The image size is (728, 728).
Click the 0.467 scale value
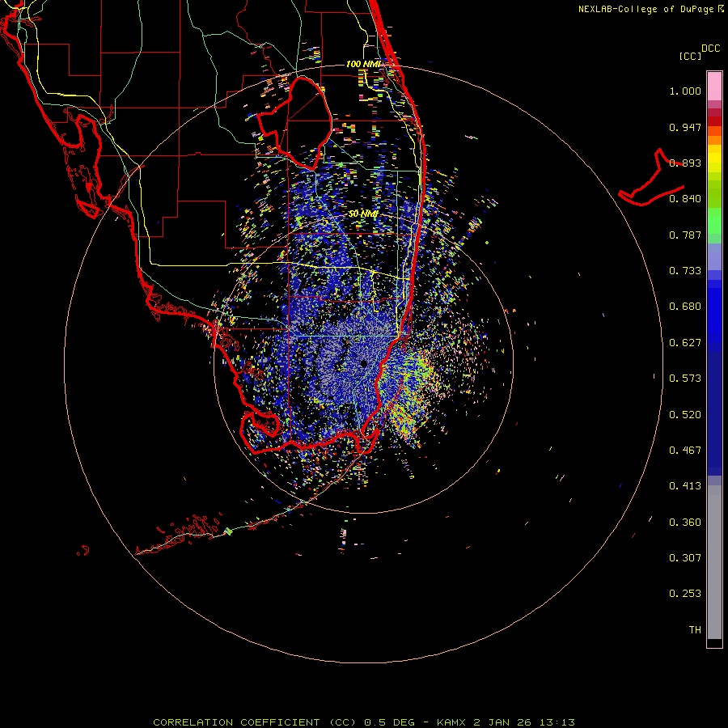[685, 451]
